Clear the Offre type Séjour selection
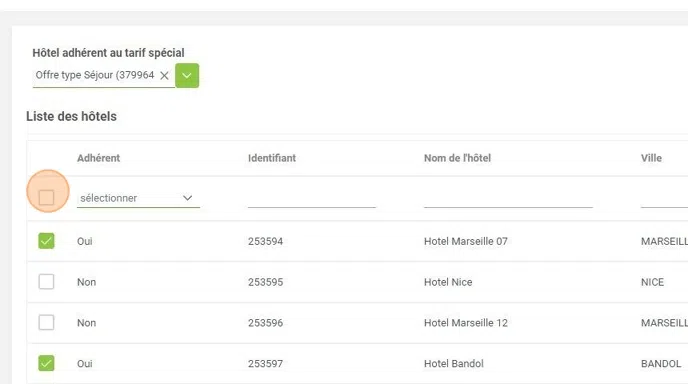 [x=164, y=75]
